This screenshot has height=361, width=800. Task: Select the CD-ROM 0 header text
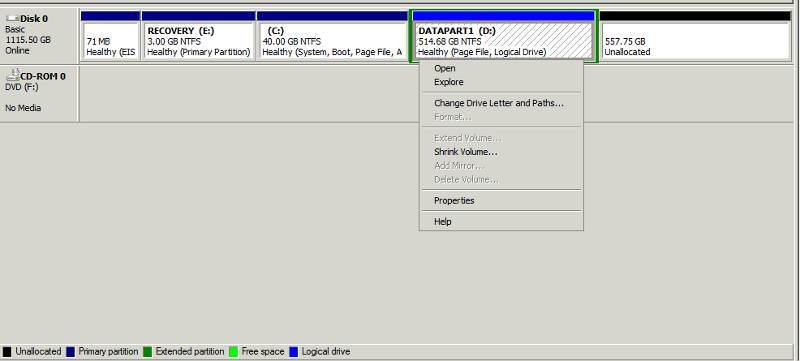pos(43,76)
